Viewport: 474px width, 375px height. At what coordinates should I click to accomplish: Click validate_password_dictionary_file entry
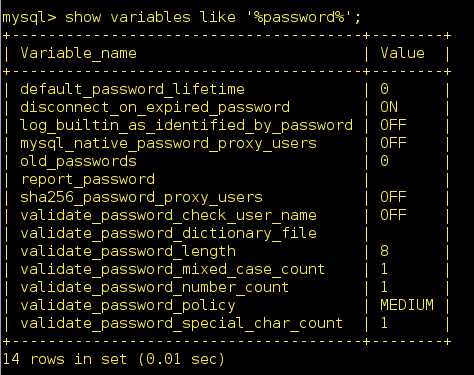168,233
